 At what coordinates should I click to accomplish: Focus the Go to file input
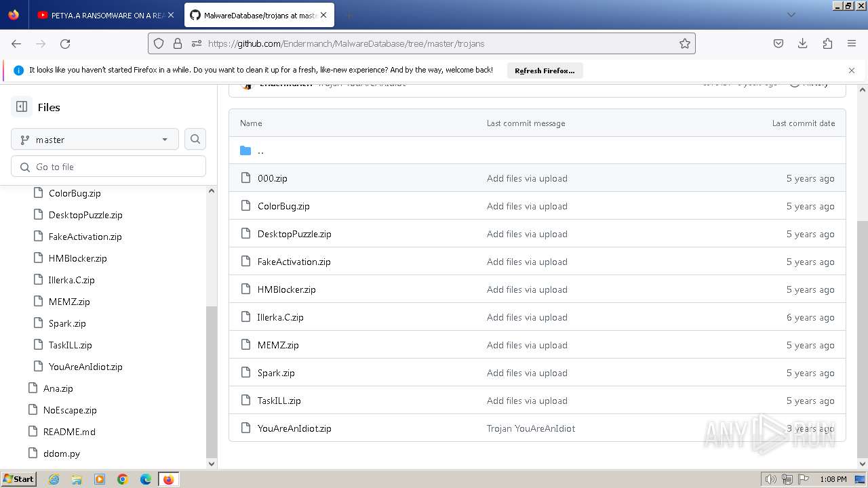pyautogui.click(x=108, y=167)
